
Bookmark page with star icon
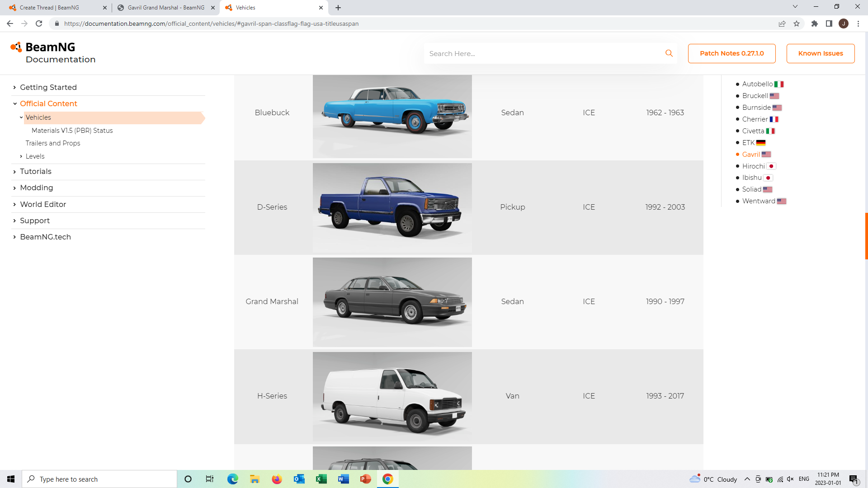797,23
